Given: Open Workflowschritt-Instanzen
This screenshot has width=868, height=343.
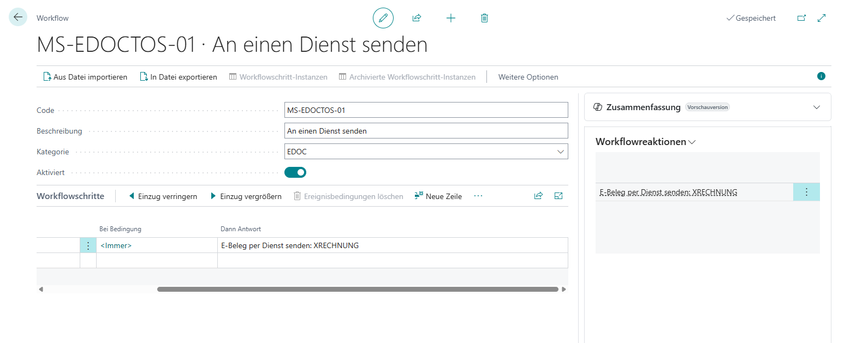Looking at the screenshot, I should 278,77.
